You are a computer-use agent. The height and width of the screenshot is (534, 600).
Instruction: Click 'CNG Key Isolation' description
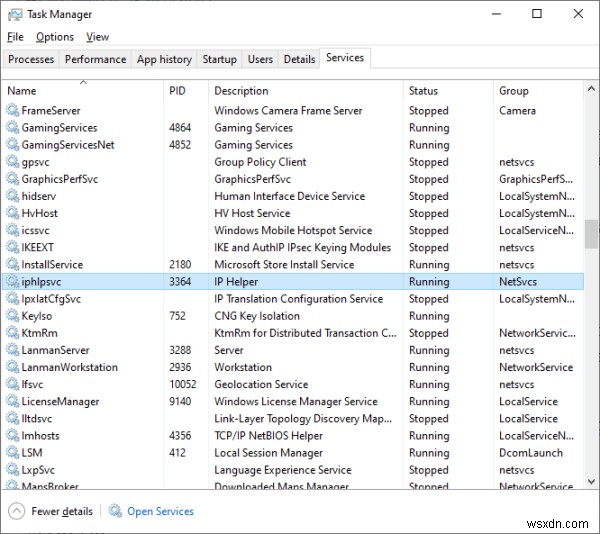257,316
